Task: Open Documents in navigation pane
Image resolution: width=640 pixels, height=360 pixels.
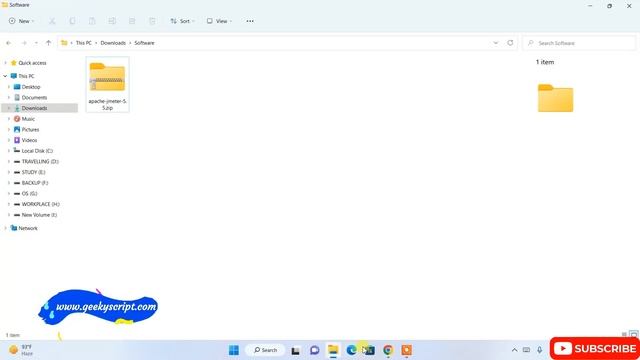Action: 34,98
